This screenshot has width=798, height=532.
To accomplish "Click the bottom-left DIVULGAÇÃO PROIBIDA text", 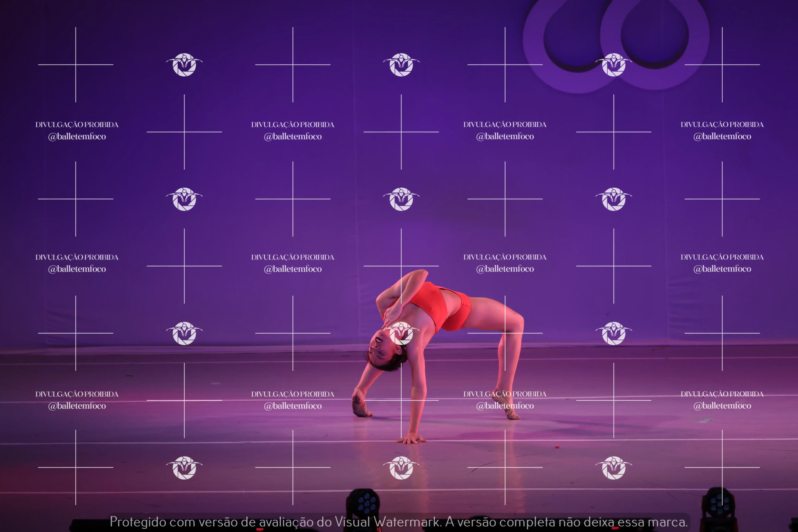I will point(77,394).
